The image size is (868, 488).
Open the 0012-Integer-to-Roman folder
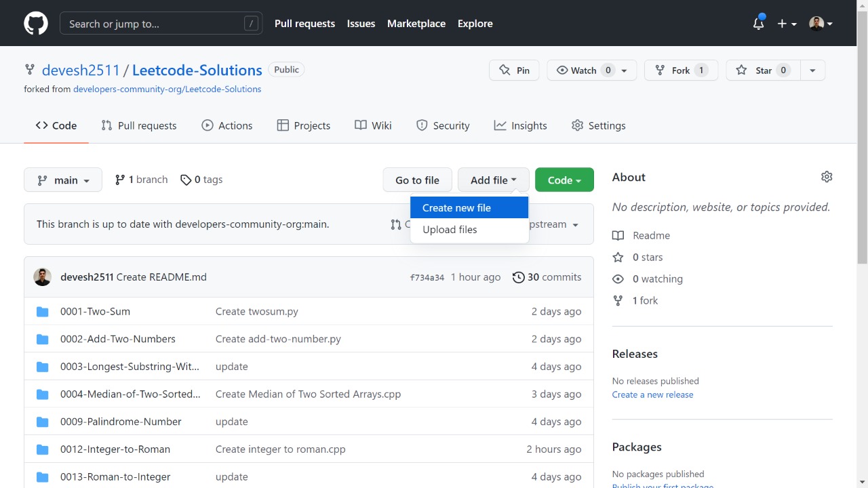coord(115,449)
